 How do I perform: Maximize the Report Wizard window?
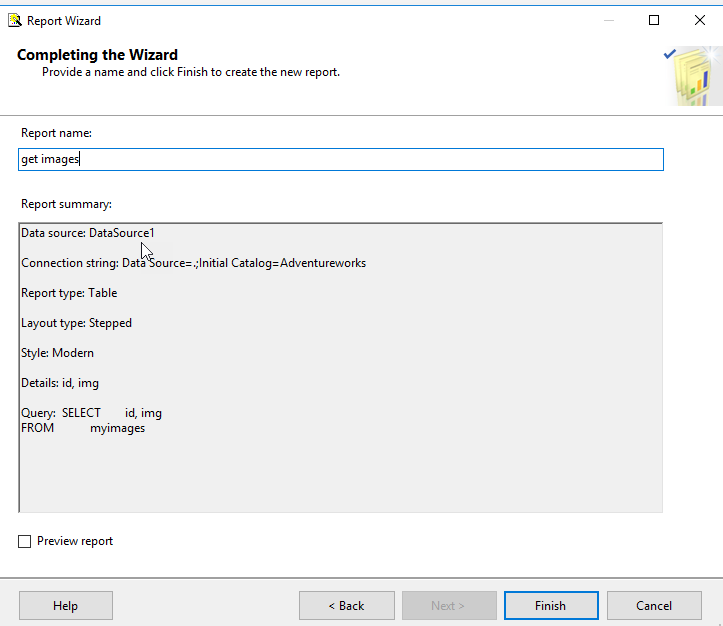[x=654, y=20]
